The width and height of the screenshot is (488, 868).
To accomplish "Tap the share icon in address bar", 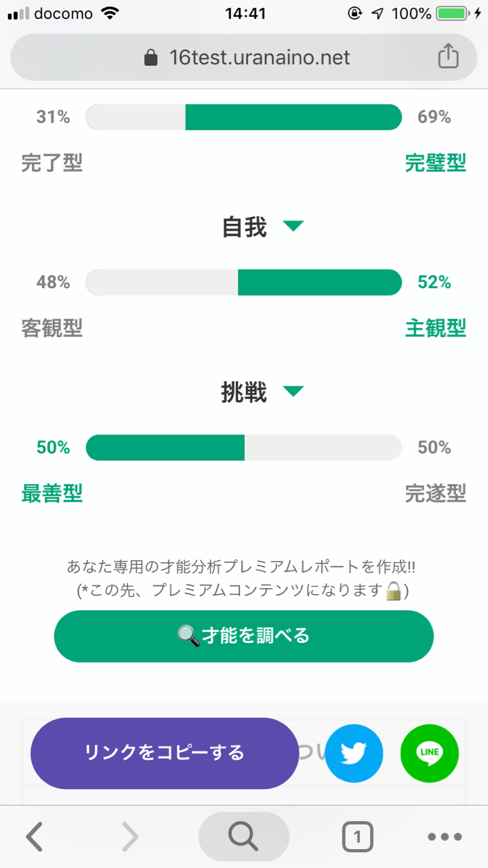I will point(448,58).
